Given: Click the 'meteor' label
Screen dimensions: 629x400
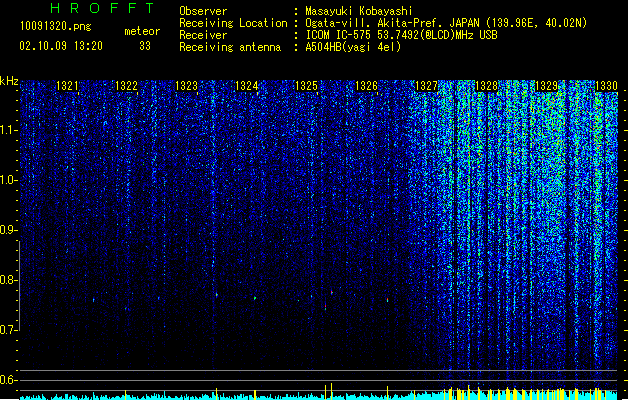Looking at the screenshot, I should (142, 31).
